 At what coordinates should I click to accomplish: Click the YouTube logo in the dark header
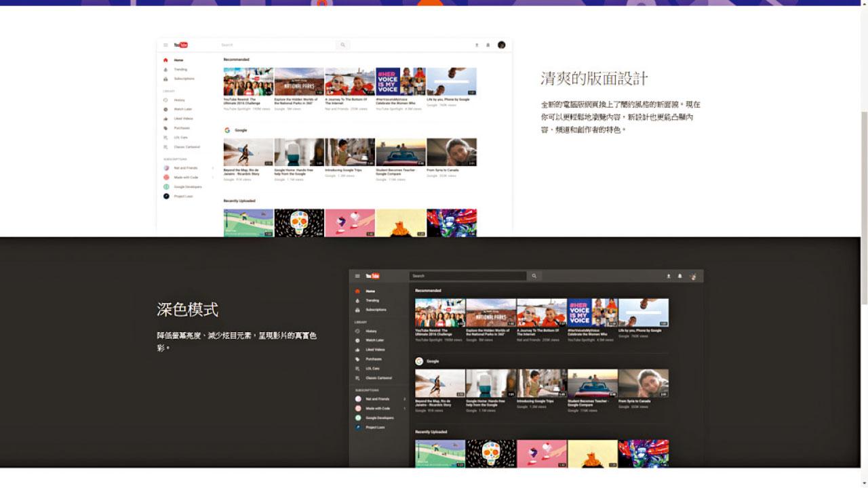click(x=372, y=276)
